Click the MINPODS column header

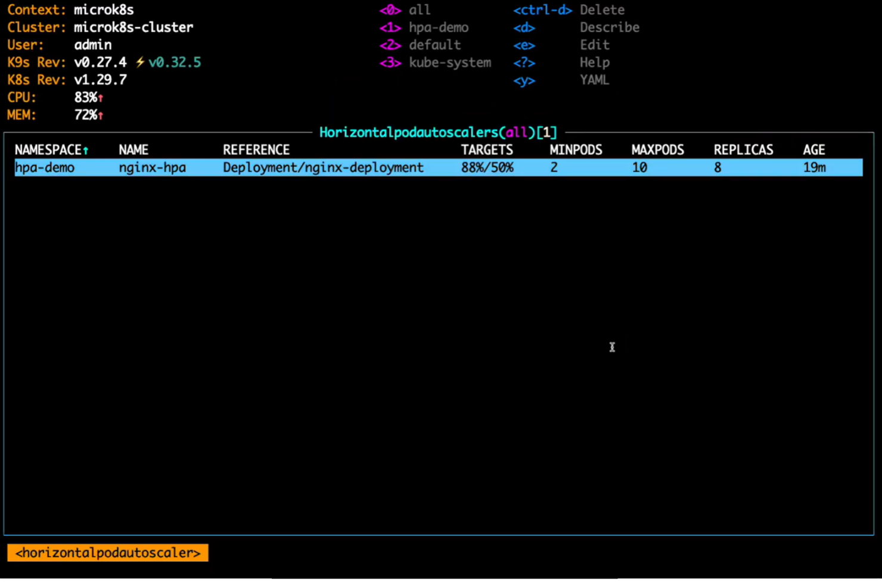576,150
